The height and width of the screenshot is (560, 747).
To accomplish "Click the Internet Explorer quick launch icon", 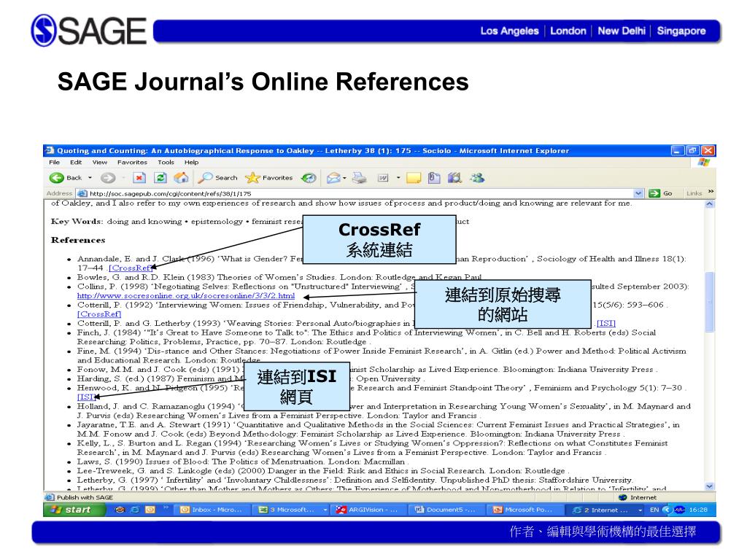I will point(135,510).
